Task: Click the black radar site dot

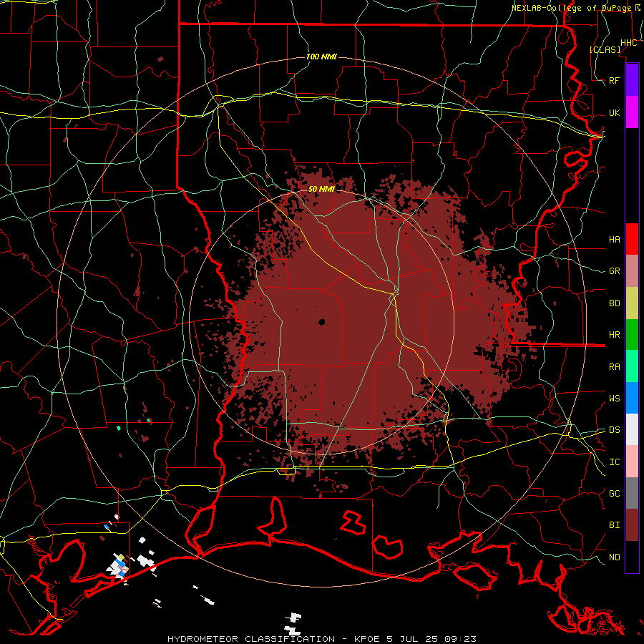Action: (321, 322)
